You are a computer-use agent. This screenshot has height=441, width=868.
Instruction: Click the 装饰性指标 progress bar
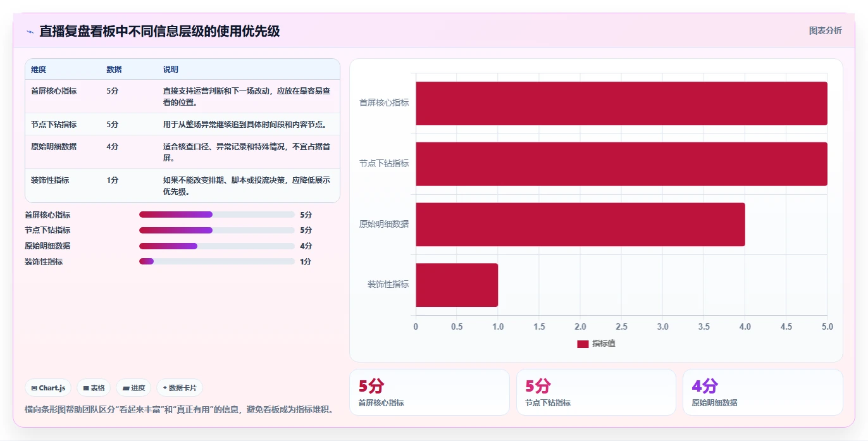[216, 261]
